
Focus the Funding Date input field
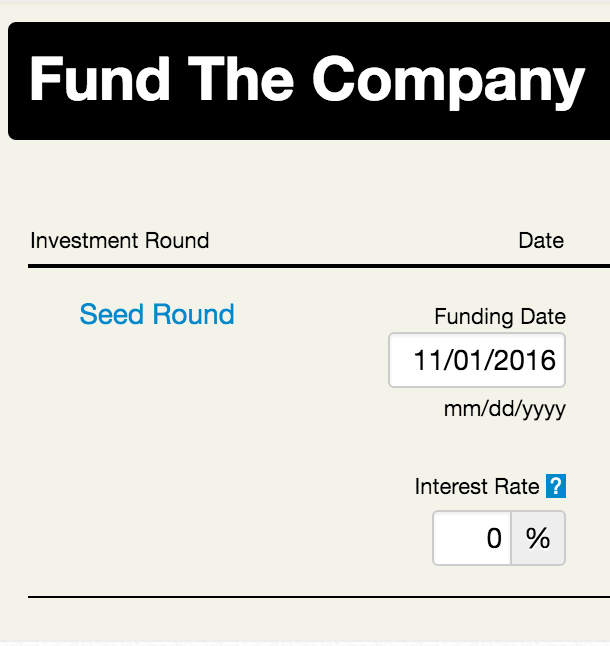tap(477, 360)
